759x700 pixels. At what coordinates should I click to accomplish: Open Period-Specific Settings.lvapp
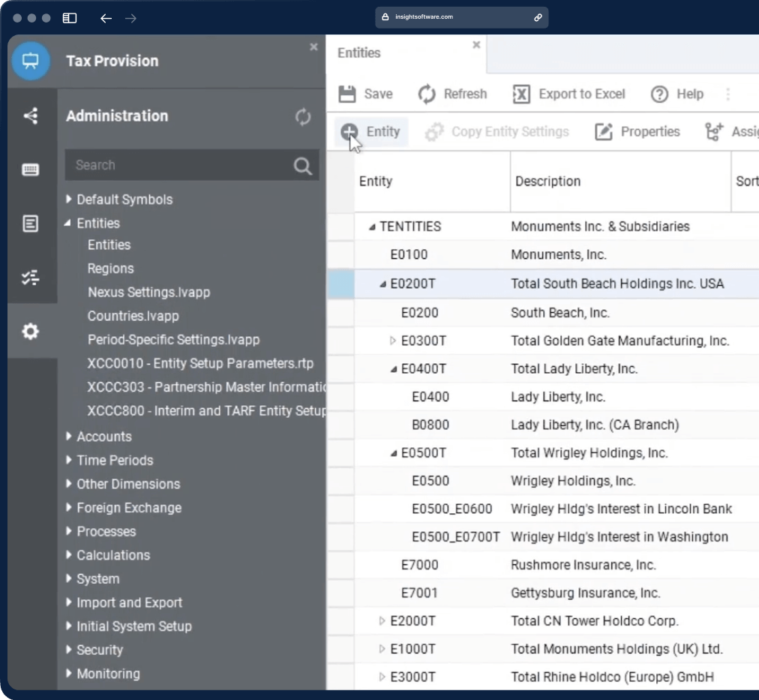[x=173, y=340]
